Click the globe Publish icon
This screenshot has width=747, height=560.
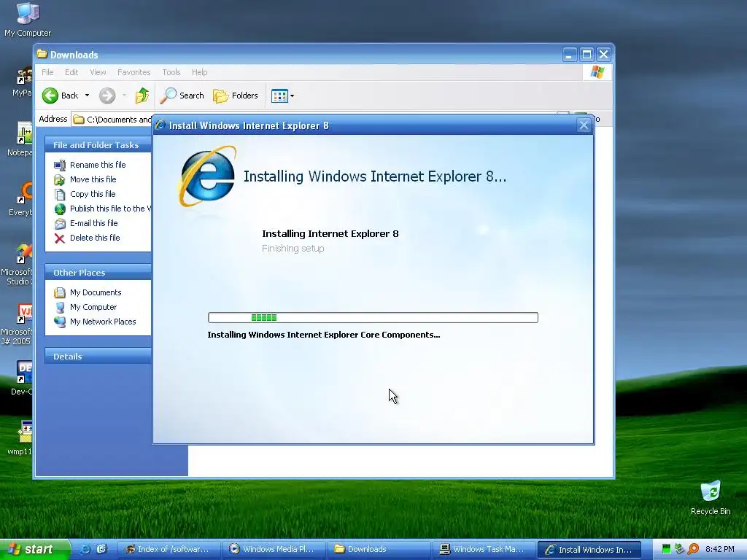coord(60,209)
